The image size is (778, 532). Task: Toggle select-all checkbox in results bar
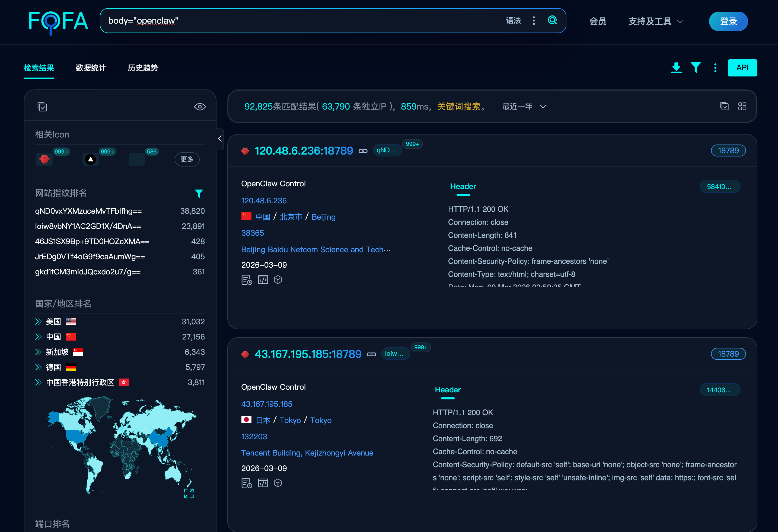pyautogui.click(x=724, y=106)
